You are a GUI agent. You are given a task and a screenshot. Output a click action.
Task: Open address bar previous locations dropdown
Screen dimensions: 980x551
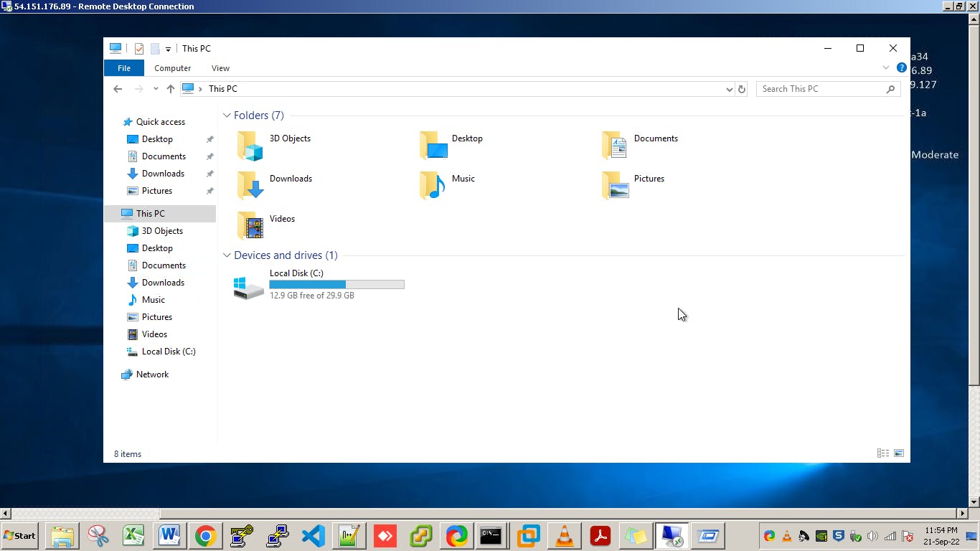[730, 89]
